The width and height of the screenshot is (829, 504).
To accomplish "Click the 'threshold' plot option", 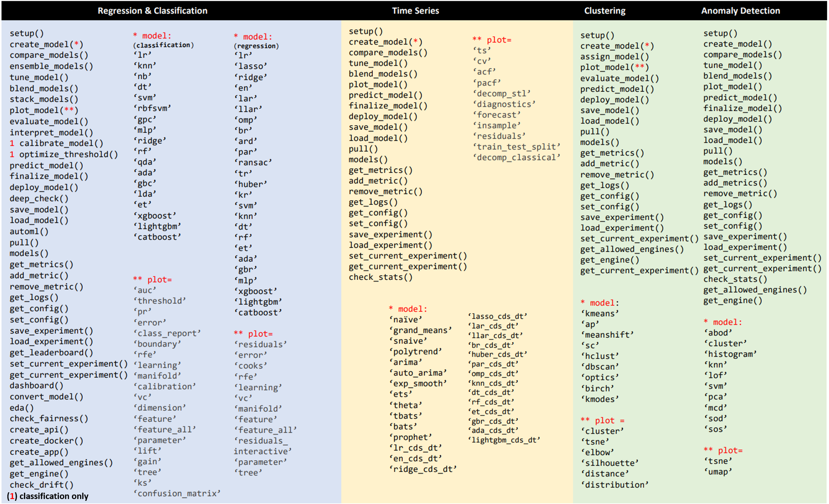I will coord(160,301).
